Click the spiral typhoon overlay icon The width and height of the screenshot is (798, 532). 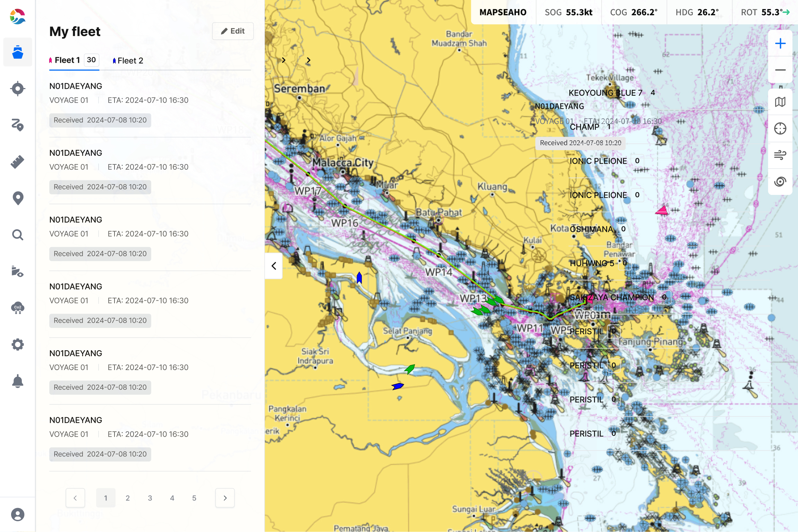pos(780,181)
